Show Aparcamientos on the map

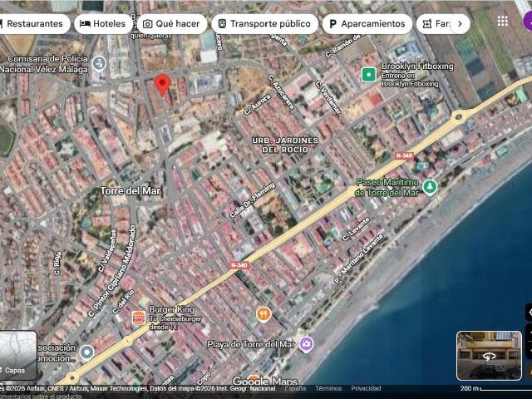click(x=367, y=24)
